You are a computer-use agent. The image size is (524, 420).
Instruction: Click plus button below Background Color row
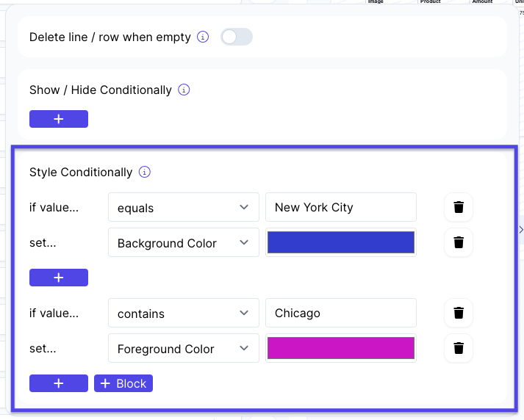59,278
